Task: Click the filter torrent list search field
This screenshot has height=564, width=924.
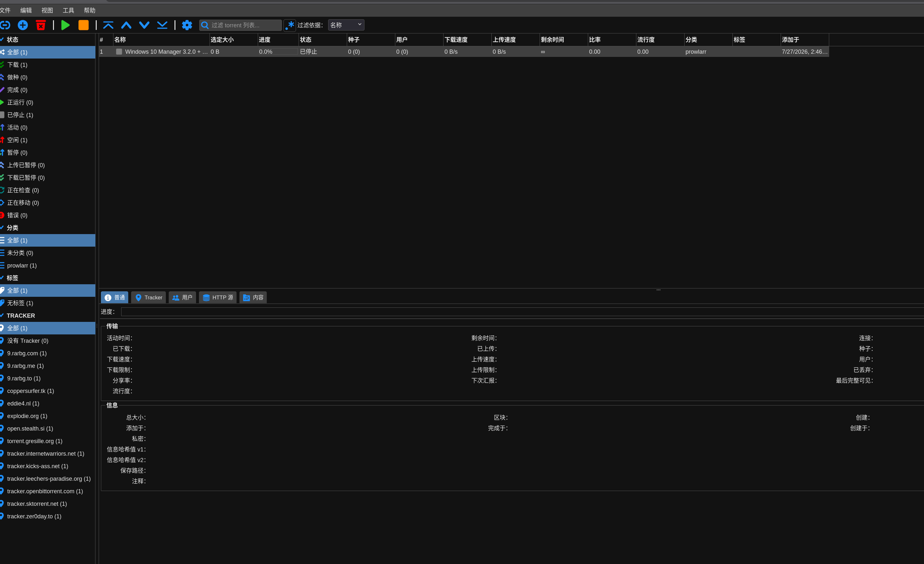Action: coord(241,25)
